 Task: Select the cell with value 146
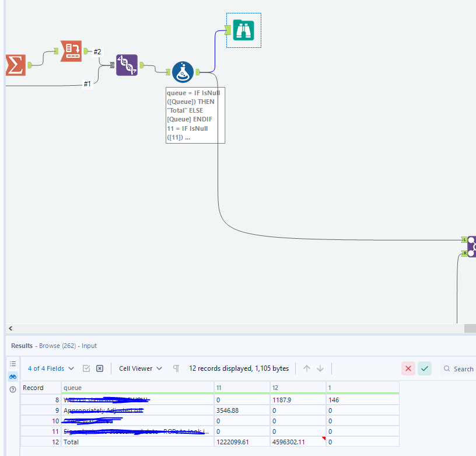pyautogui.click(x=363, y=400)
